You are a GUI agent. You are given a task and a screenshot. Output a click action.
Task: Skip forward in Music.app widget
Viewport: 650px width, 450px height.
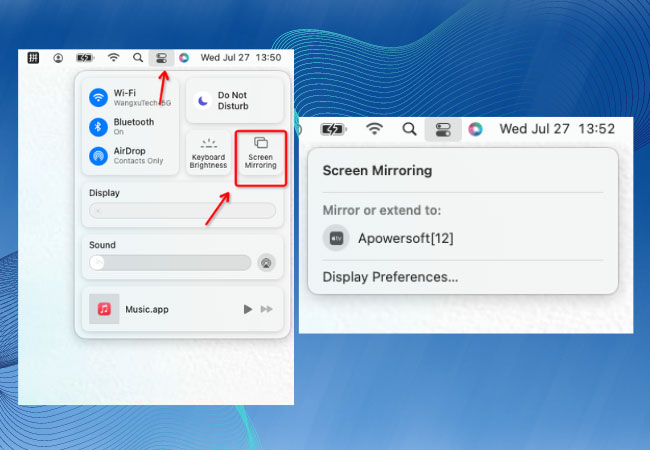pos(267,309)
